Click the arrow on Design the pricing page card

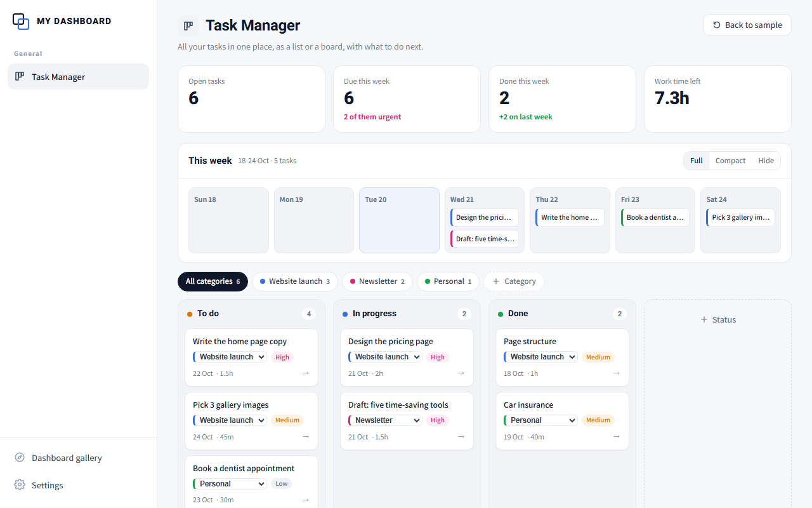coord(461,373)
